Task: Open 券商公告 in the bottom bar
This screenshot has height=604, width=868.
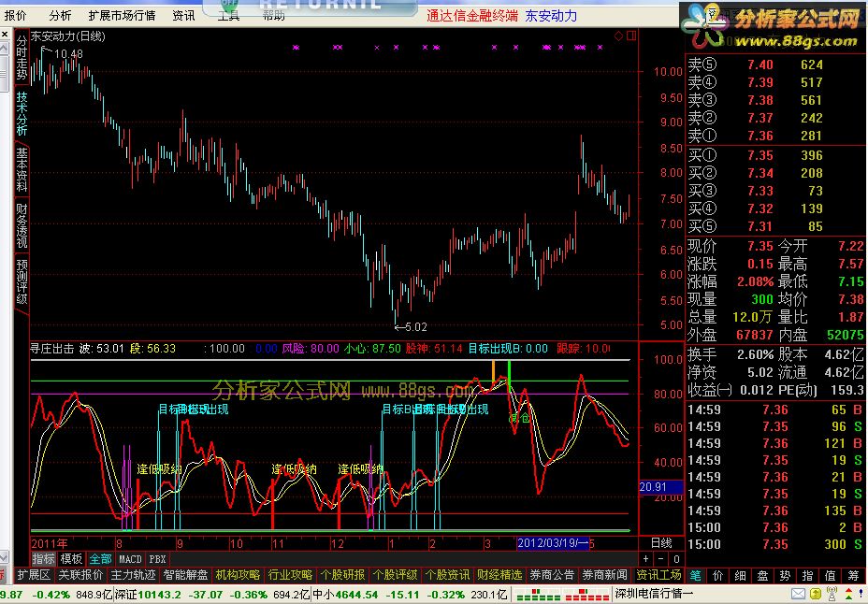Action: (553, 575)
